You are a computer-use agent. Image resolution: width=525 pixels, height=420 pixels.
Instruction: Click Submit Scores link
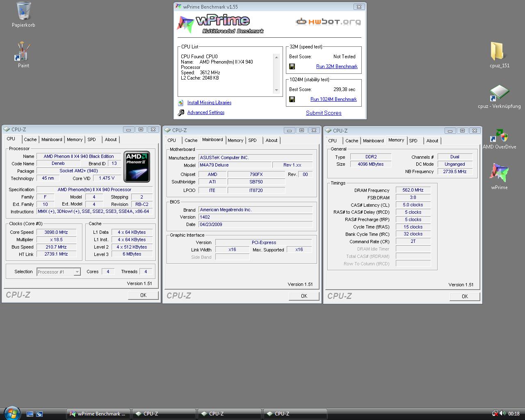(x=324, y=113)
